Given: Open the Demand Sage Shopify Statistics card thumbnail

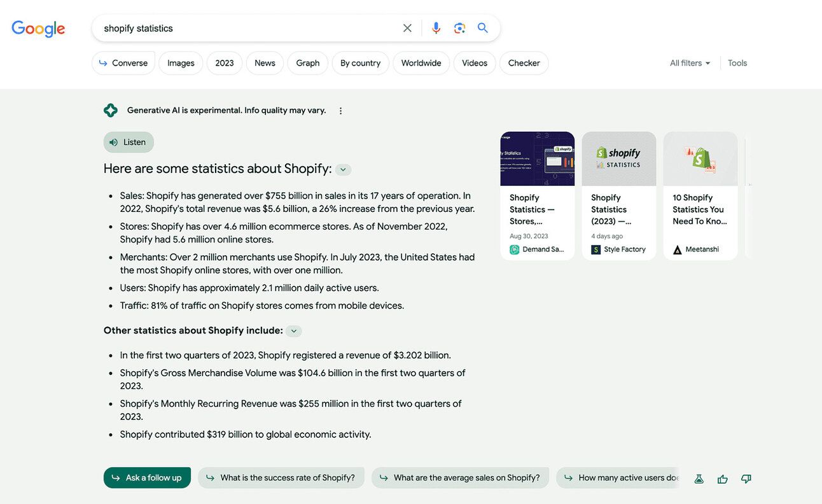Looking at the screenshot, I should pyautogui.click(x=538, y=158).
